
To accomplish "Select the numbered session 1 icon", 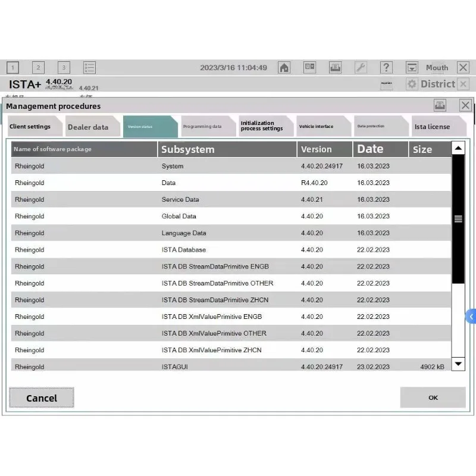I will point(12,67).
